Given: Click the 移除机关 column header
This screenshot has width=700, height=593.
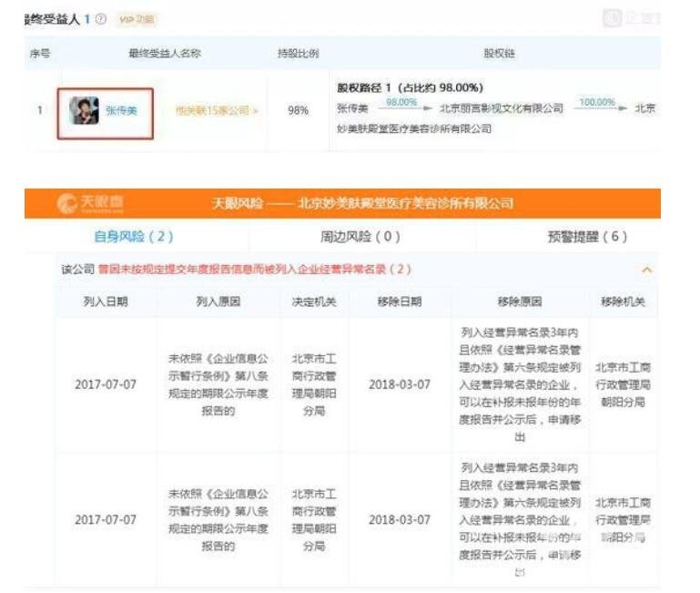Looking at the screenshot, I should point(623,302).
